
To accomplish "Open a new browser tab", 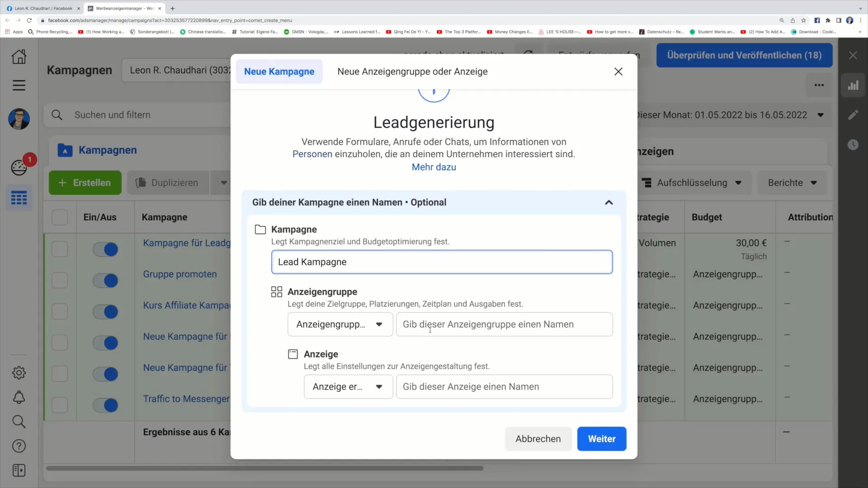I will pyautogui.click(x=172, y=8).
